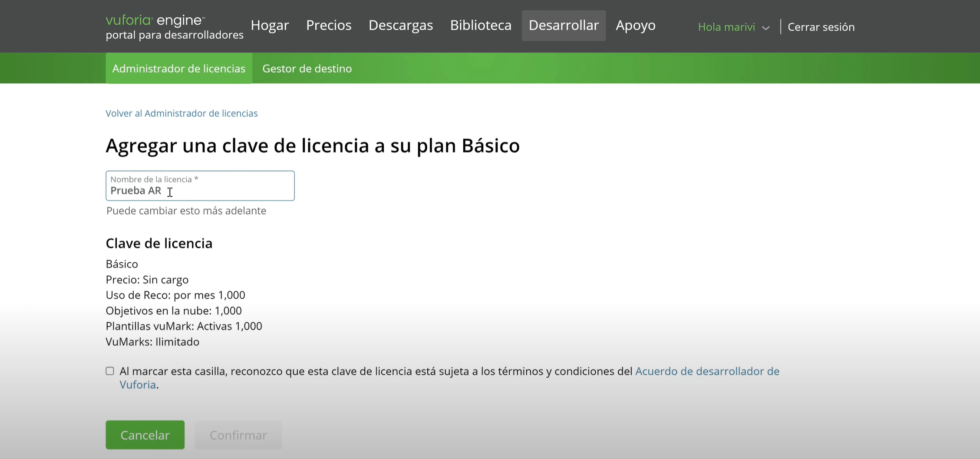Click the Cerrar sesión link

click(x=821, y=27)
